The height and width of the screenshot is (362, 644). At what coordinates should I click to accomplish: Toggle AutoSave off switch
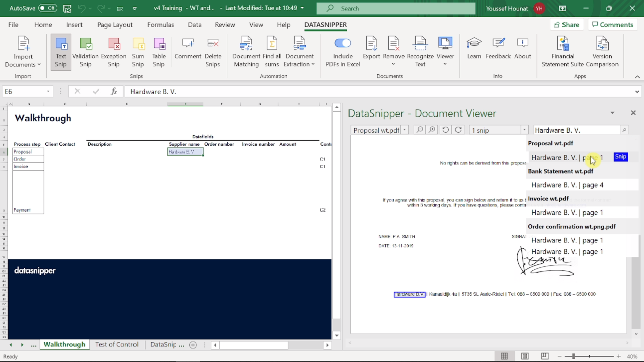click(48, 8)
